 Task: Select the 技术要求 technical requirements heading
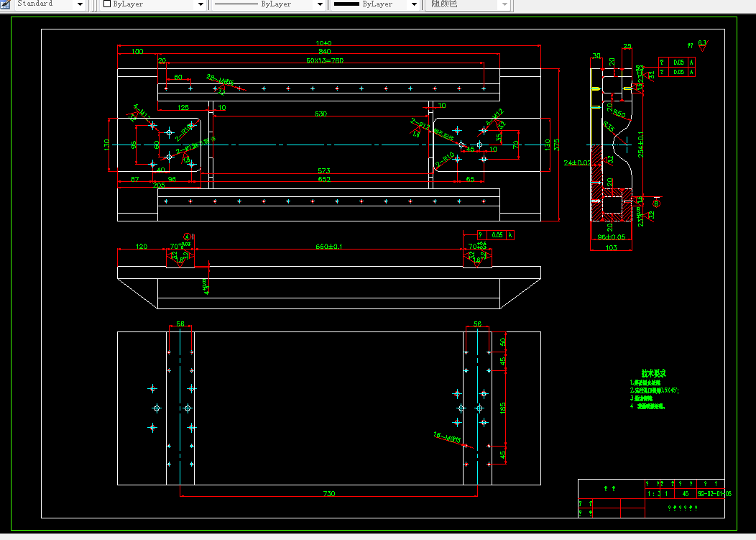pos(654,373)
